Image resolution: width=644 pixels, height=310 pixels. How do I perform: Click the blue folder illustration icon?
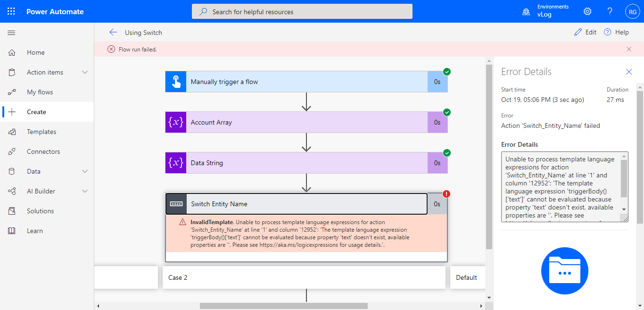point(565,271)
